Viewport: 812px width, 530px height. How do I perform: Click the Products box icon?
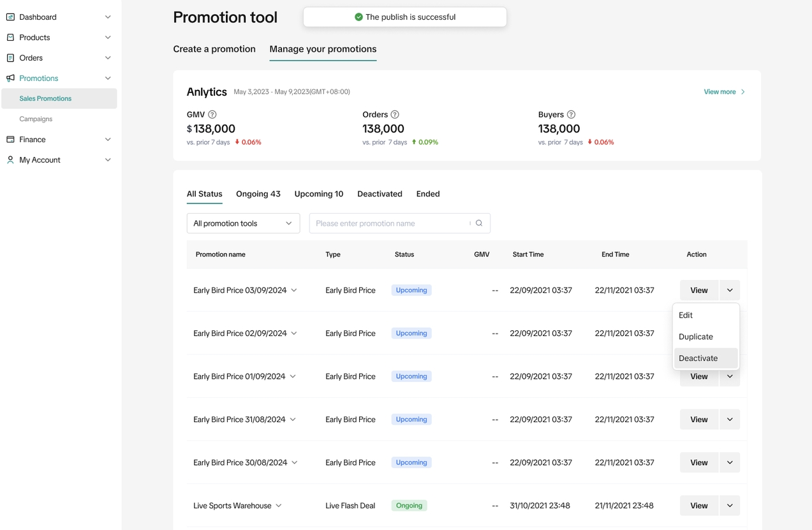point(10,38)
